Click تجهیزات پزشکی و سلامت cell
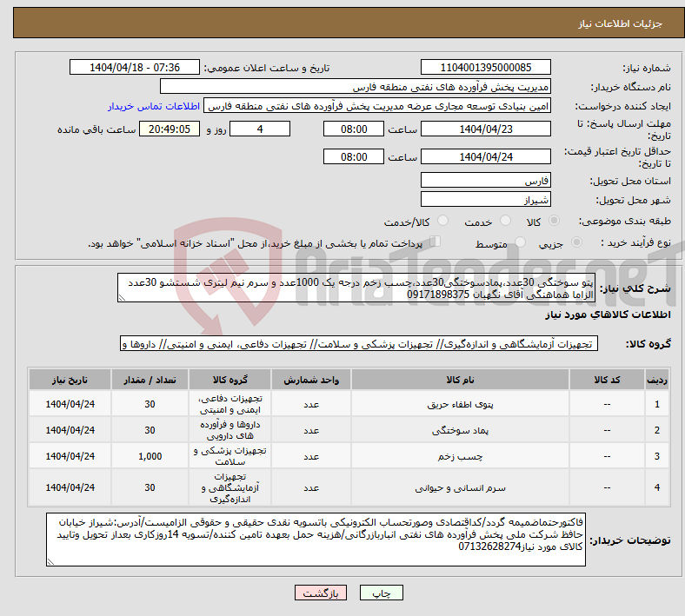The image size is (685, 616). click(229, 456)
